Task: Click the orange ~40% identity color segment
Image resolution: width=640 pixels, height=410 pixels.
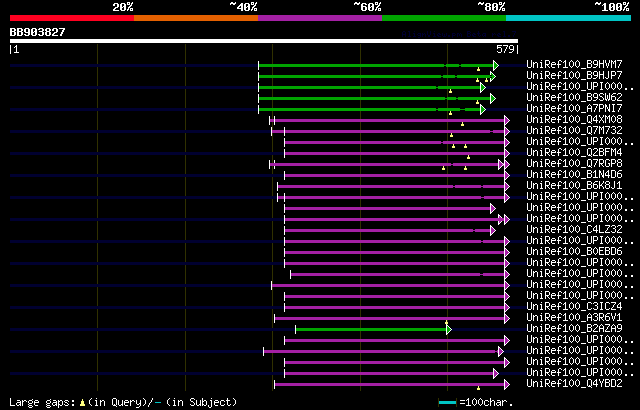Action: 196,18
